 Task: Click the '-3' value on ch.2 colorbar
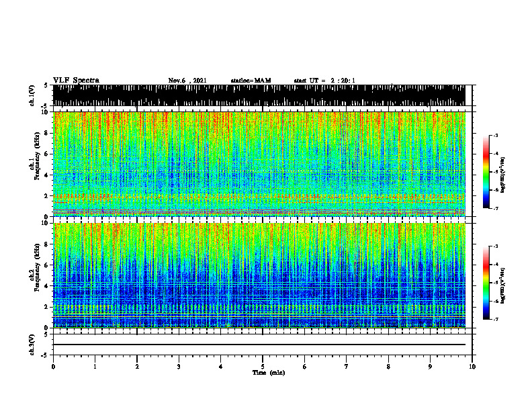495,246
